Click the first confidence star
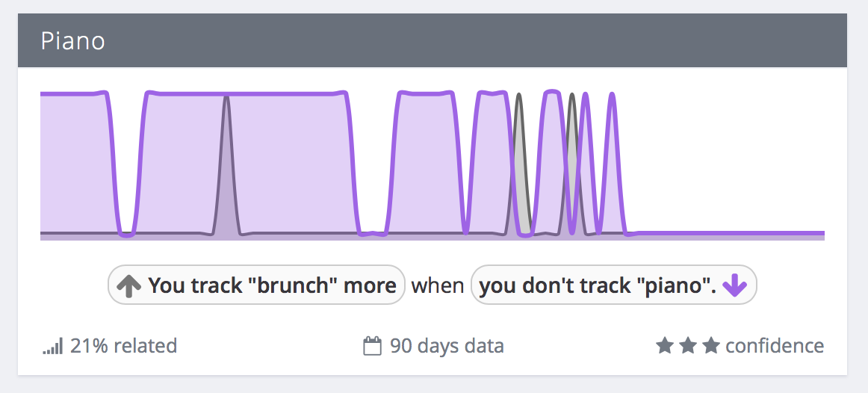 [664, 346]
